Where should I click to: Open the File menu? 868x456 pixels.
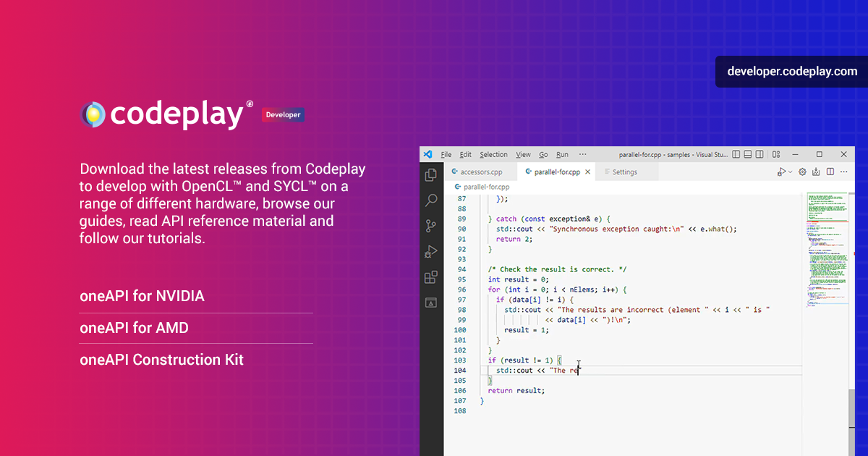point(446,154)
